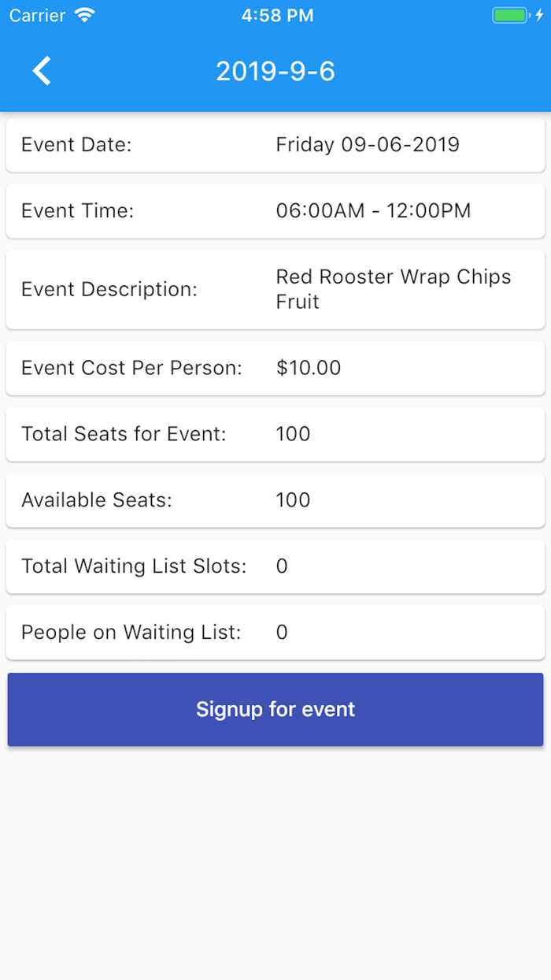Tap the back arrow icon
Image resolution: width=551 pixels, height=980 pixels.
click(42, 71)
